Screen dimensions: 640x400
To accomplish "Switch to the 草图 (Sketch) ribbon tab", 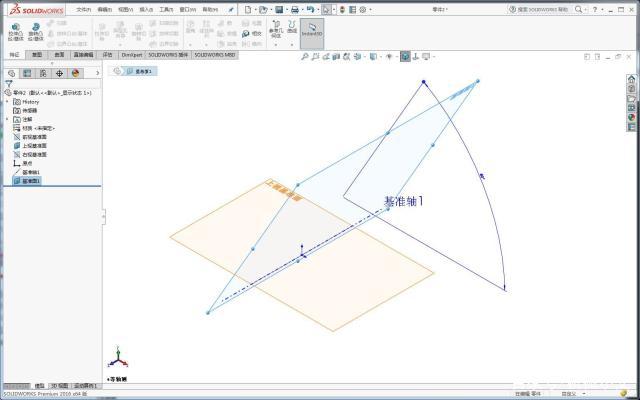I will (37, 55).
